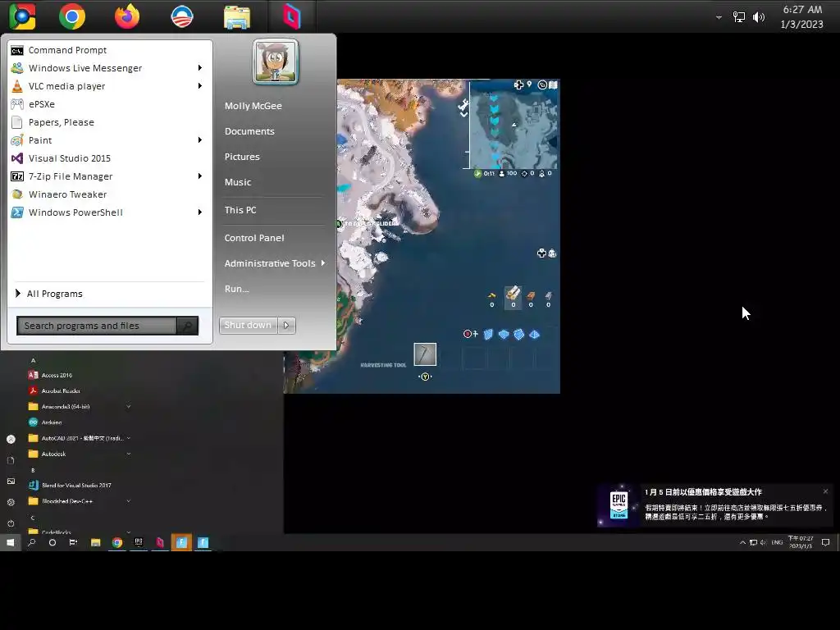Expand the 7-Zip File Manager submenu arrow
Viewport: 840px width, 630px height.
click(x=200, y=176)
